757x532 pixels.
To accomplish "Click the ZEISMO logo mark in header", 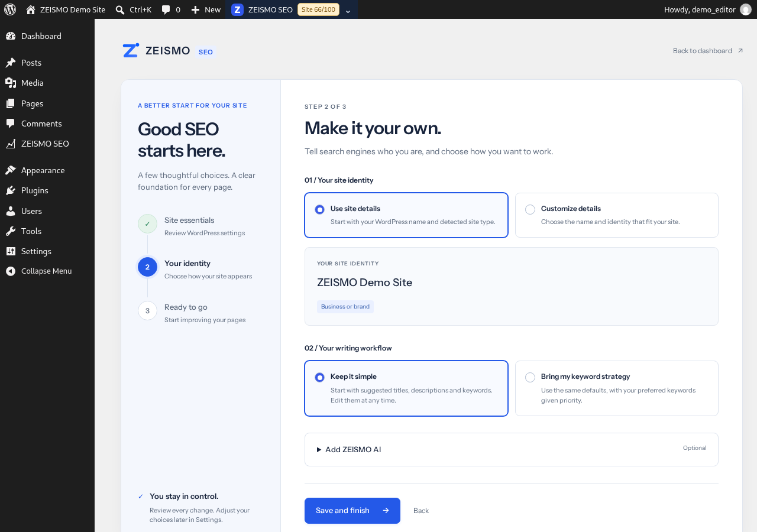I will click(131, 50).
